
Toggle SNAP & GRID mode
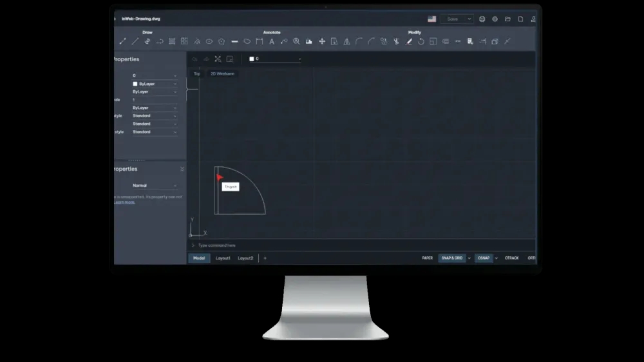452,258
